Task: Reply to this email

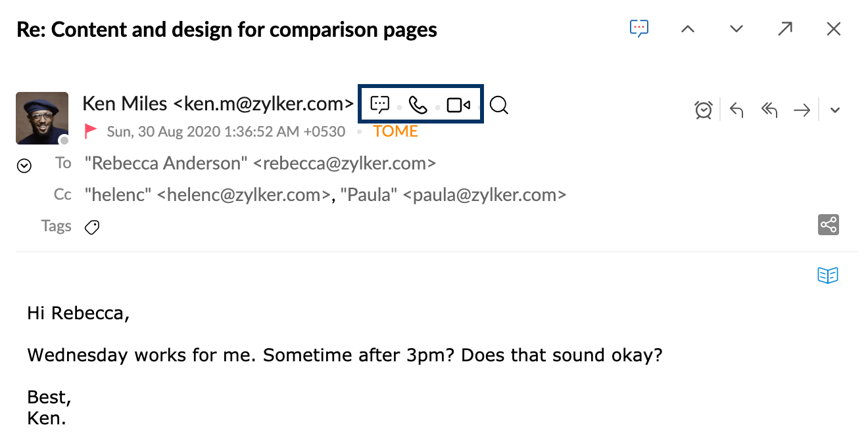Action: click(736, 110)
